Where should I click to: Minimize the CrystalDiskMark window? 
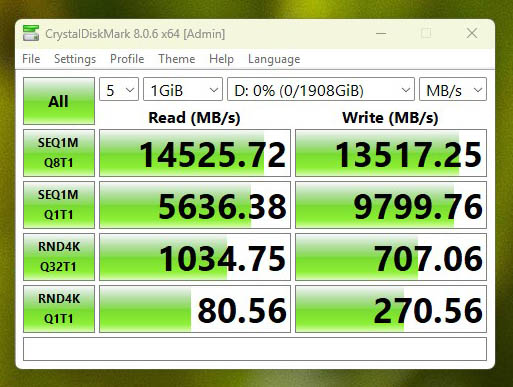pos(381,33)
